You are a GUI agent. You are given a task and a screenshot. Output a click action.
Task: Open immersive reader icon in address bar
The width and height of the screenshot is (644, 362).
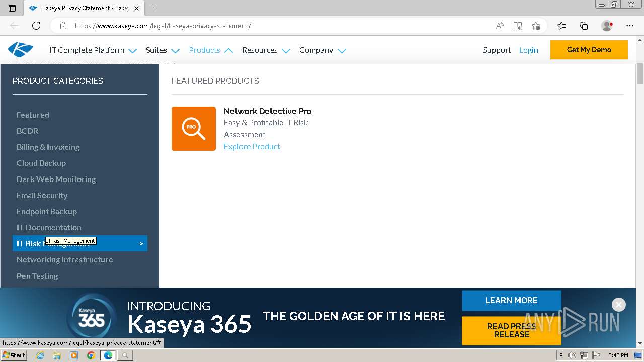518,26
